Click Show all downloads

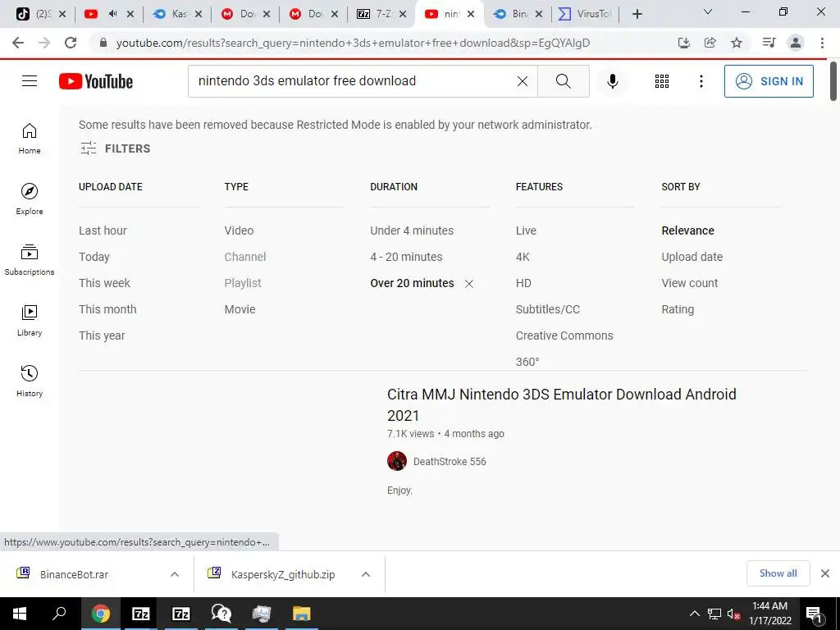point(778,573)
